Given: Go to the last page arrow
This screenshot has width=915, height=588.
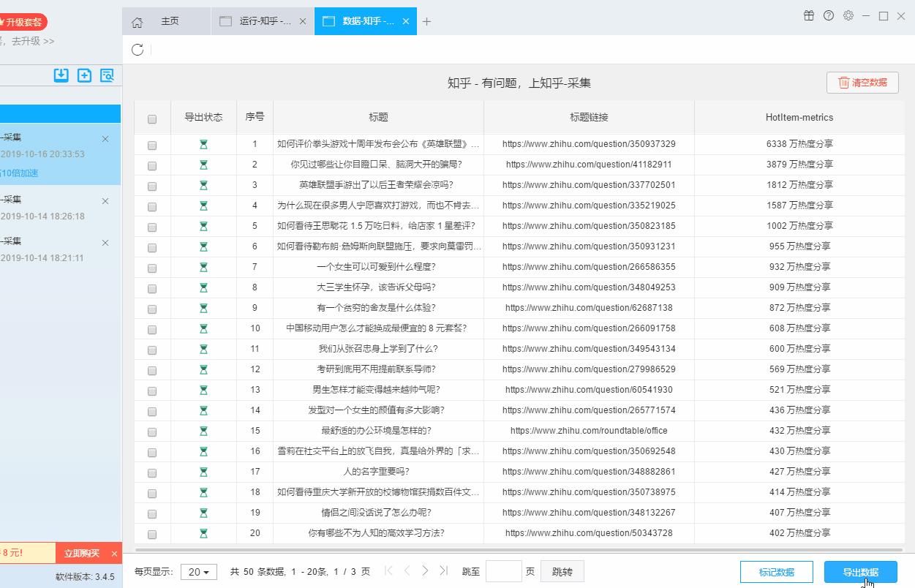Looking at the screenshot, I should pos(443,571).
